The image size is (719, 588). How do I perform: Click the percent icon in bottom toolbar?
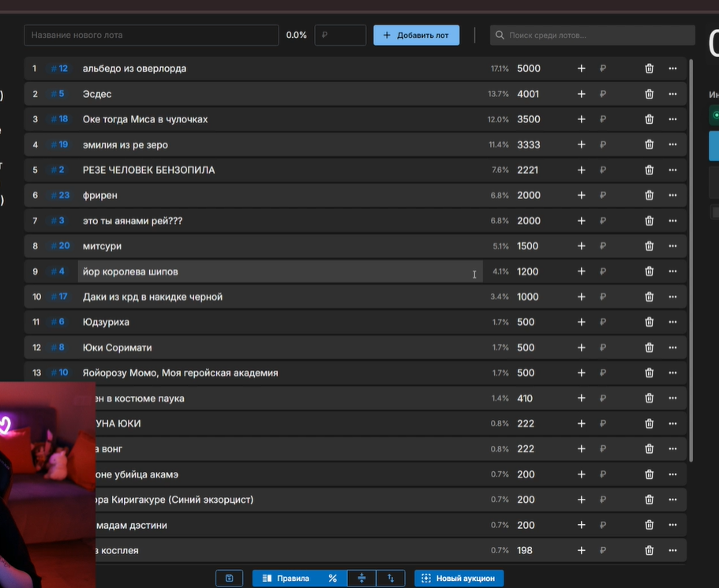pyautogui.click(x=333, y=579)
